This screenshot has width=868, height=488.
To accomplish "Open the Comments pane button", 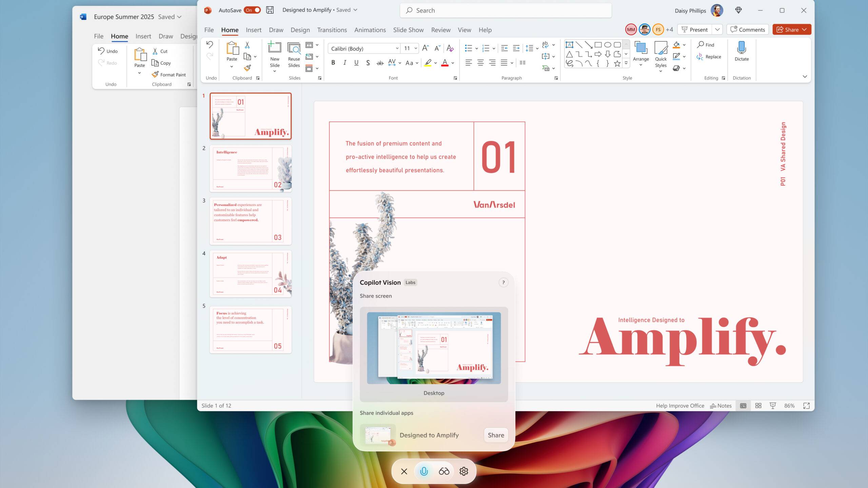I will click(747, 29).
